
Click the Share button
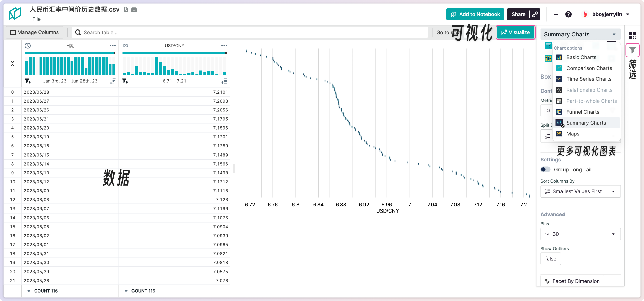(x=518, y=14)
